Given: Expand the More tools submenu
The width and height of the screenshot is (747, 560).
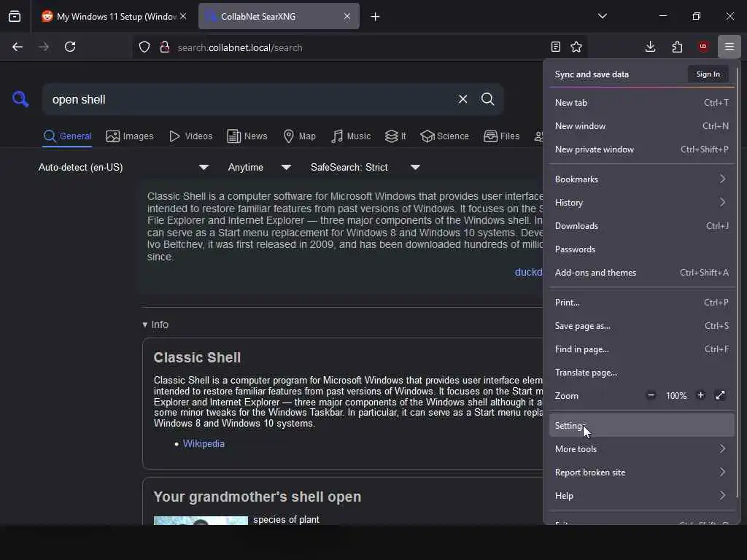Looking at the screenshot, I should coord(642,448).
